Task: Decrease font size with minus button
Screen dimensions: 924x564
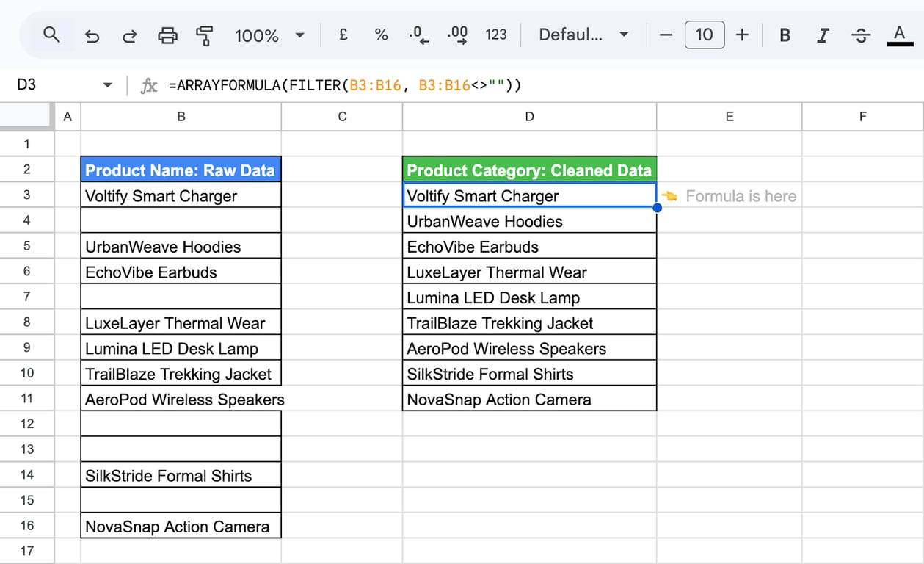Action: pos(666,35)
